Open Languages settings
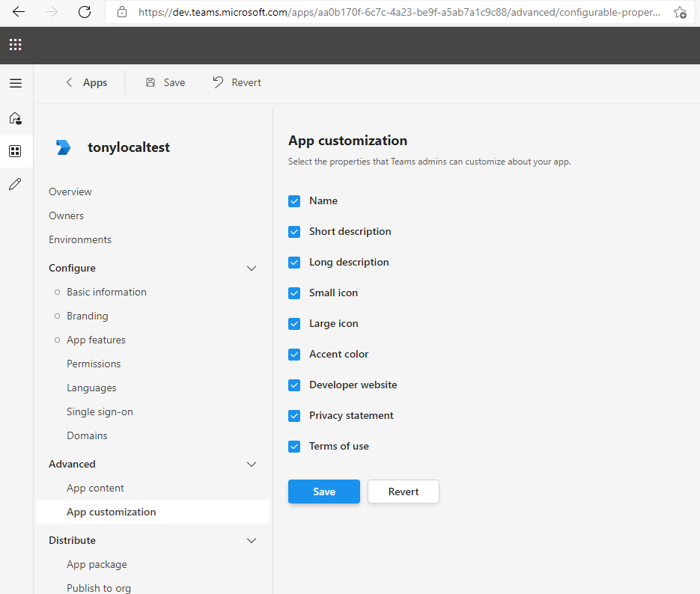 click(x=91, y=388)
